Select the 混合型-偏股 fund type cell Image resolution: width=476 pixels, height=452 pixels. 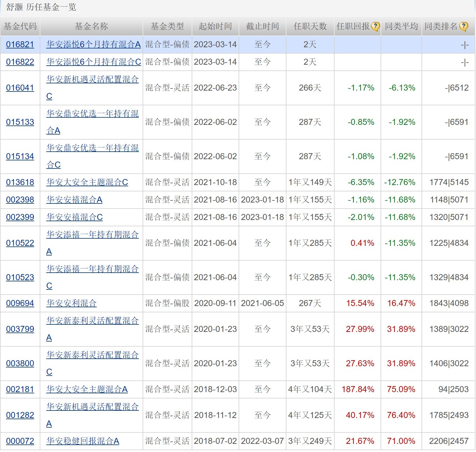point(167,303)
